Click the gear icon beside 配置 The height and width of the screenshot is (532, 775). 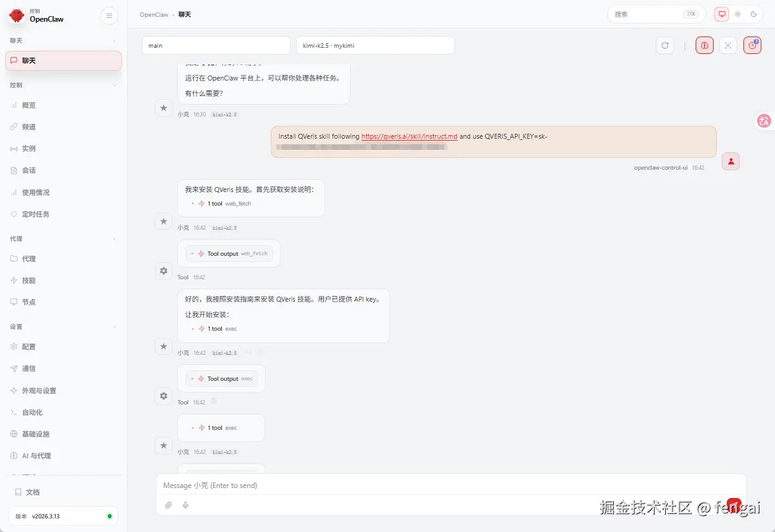14,347
